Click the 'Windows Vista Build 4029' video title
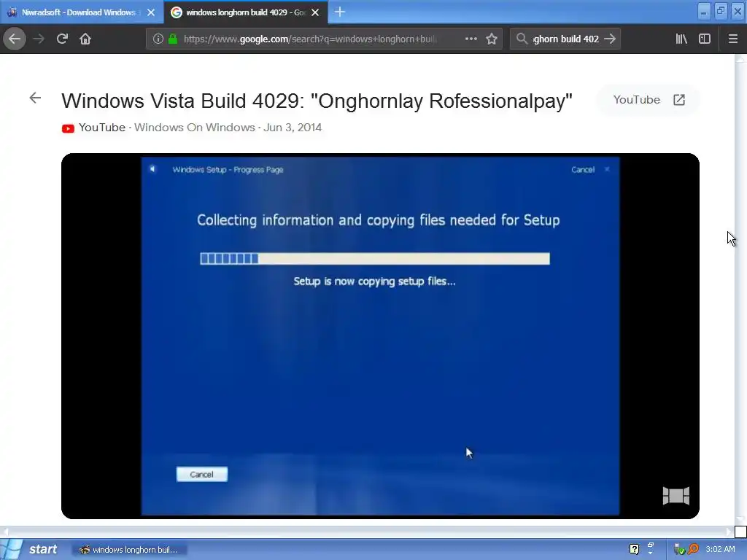 (317, 101)
